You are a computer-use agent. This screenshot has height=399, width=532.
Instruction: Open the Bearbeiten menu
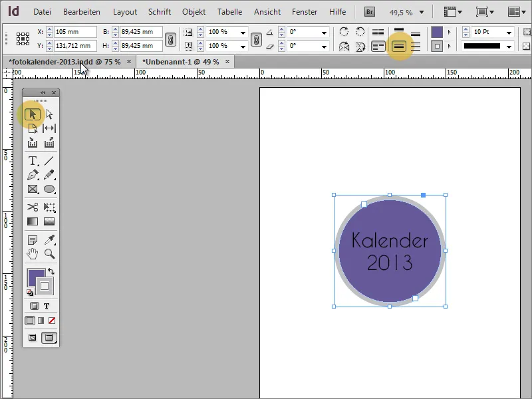click(82, 12)
